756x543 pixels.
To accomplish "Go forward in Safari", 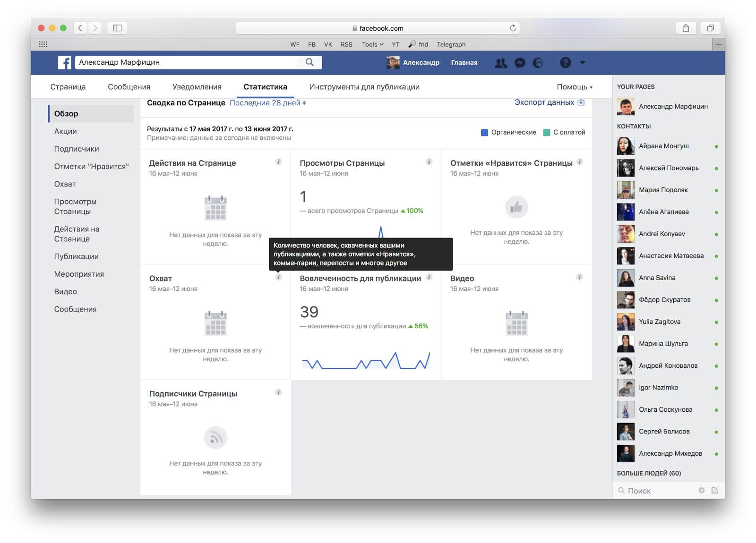I will (95, 28).
